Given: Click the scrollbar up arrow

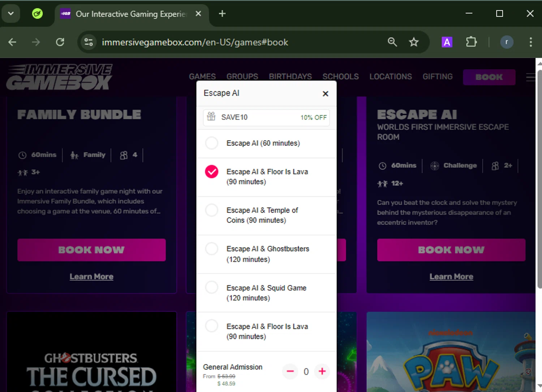Looking at the screenshot, I should tap(539, 64).
